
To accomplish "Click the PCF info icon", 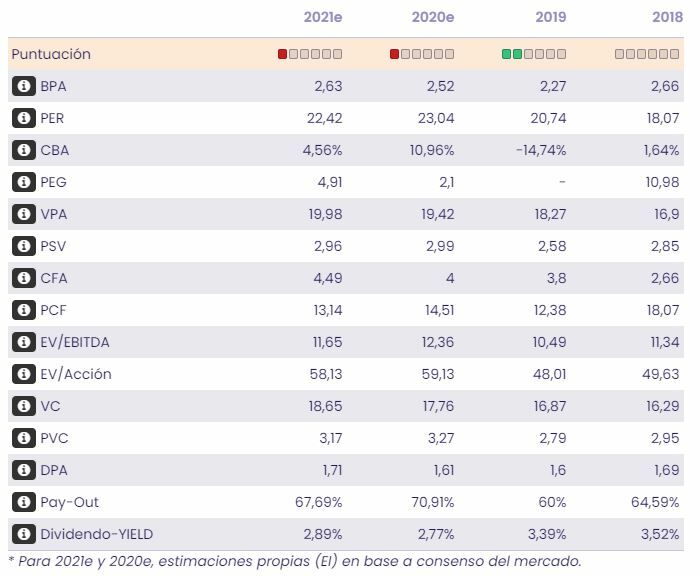I will click(x=23, y=310).
